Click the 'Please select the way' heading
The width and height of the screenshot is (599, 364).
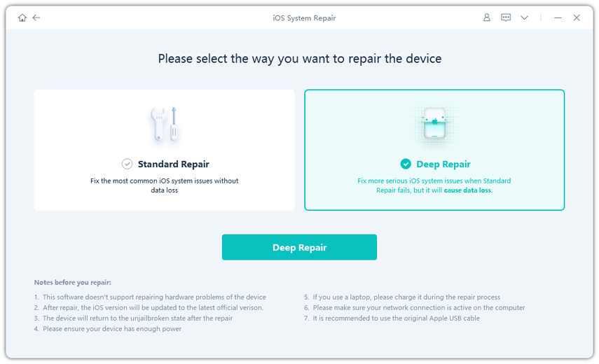[x=299, y=59]
